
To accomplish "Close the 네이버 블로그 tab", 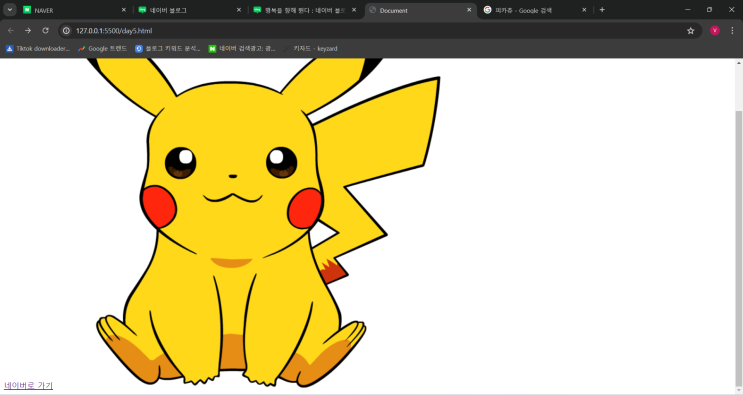I will (x=239, y=10).
